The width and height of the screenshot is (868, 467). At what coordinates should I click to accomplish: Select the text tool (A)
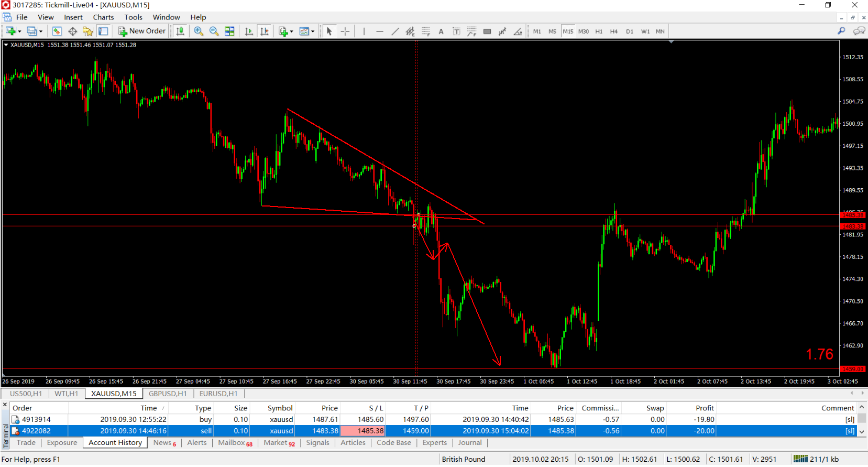click(x=441, y=31)
